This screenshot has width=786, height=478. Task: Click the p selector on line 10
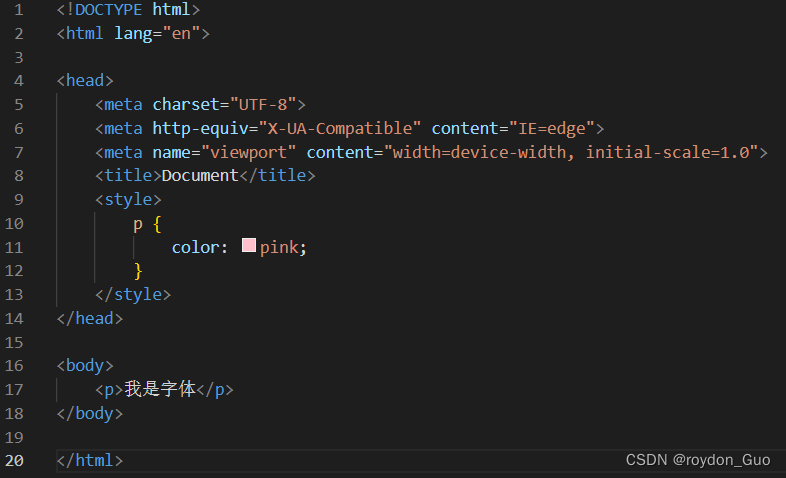(138, 224)
